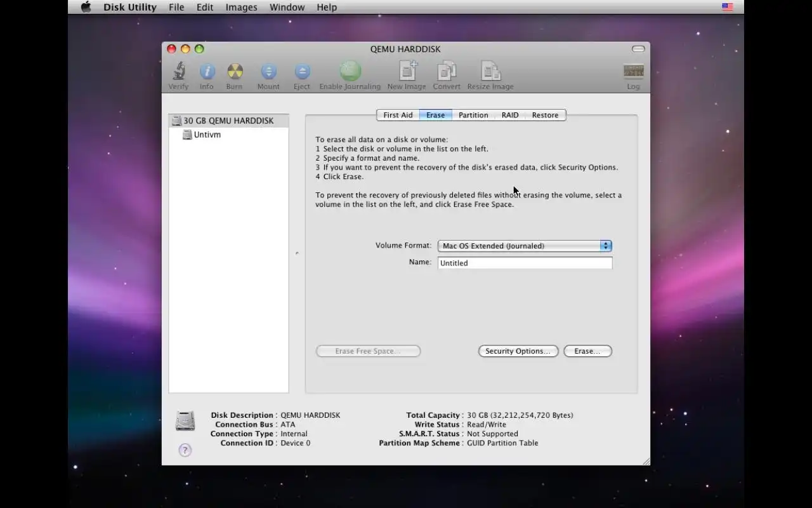
Task: Switch to the Restore tab
Action: click(546, 115)
